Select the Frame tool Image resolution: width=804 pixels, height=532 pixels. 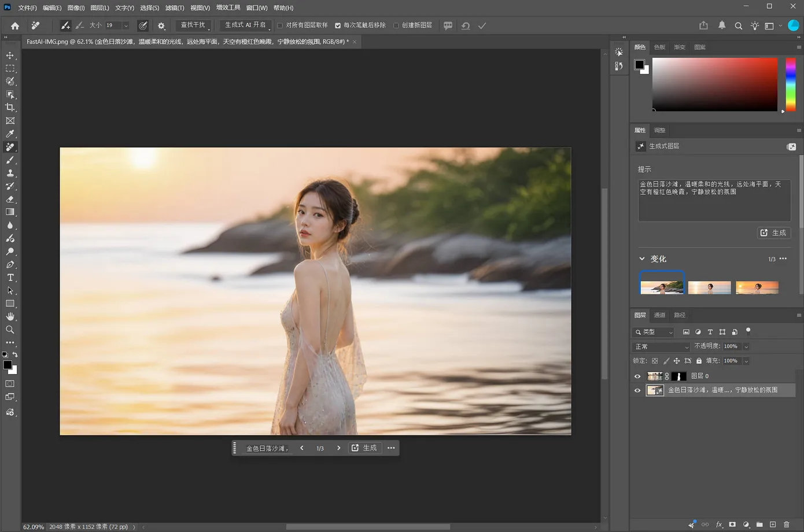[x=10, y=121]
